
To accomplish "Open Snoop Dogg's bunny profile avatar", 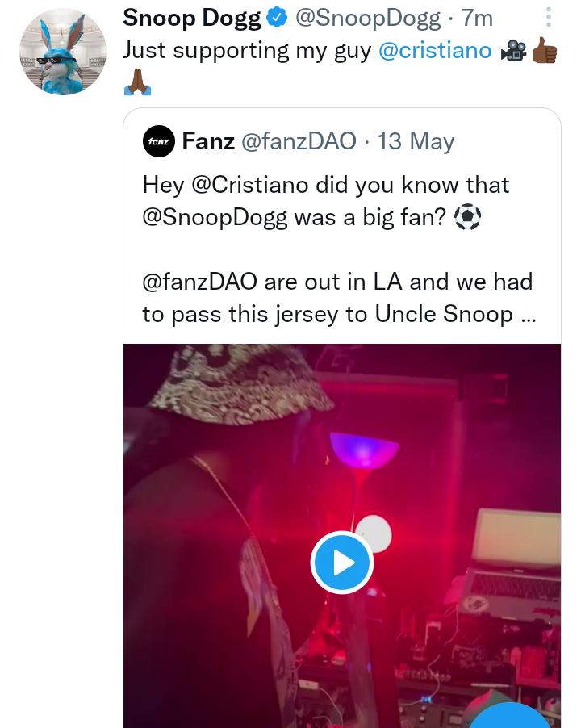I will 65,52.
